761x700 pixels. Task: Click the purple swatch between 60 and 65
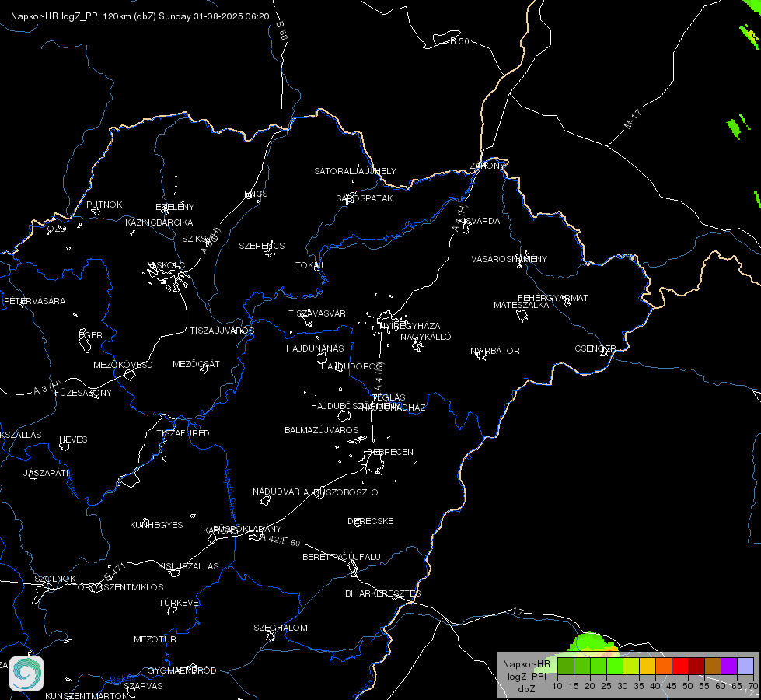click(729, 666)
